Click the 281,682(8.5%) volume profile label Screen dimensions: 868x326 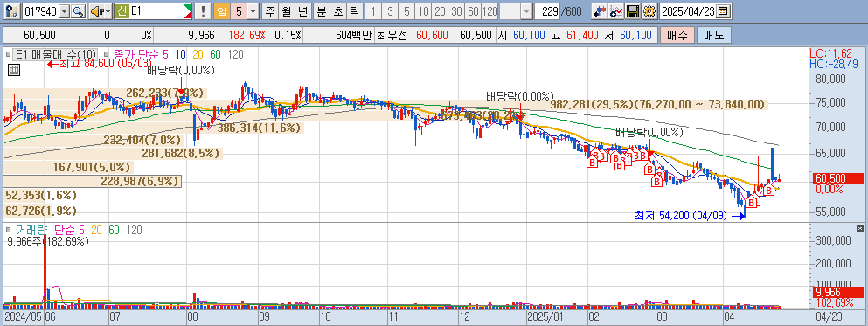click(180, 153)
